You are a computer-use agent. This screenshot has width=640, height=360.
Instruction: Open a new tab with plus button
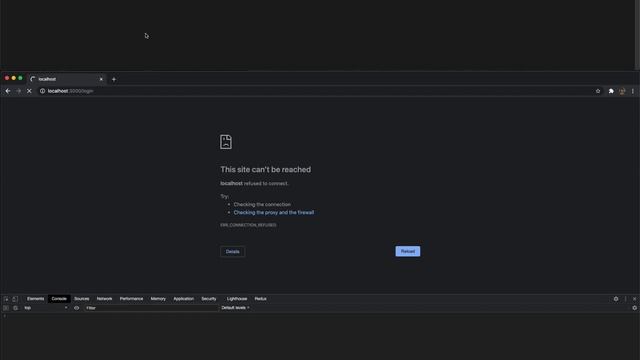(x=114, y=79)
